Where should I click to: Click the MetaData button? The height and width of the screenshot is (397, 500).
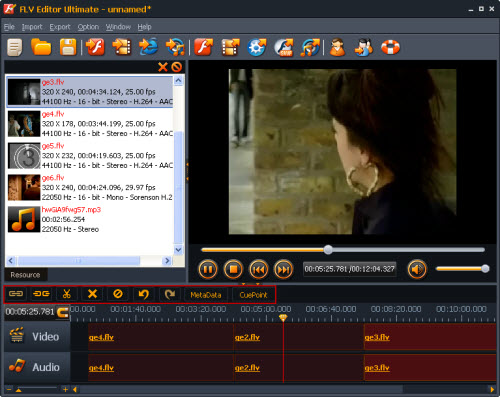click(206, 295)
